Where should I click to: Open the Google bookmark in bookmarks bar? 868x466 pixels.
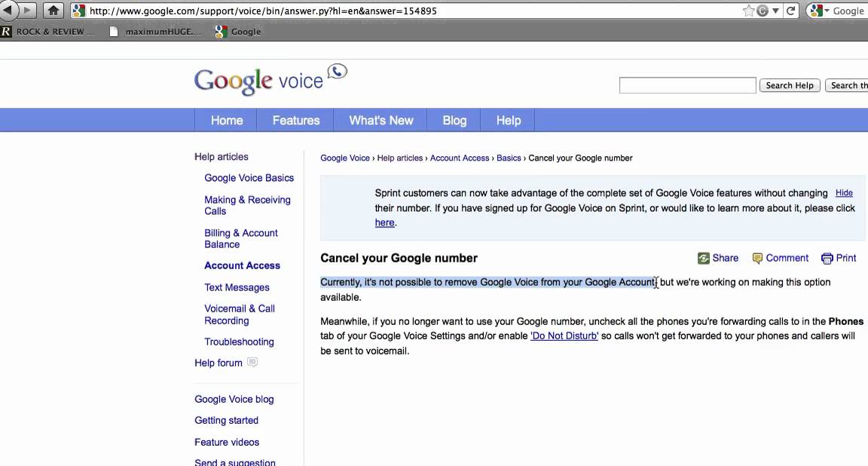click(x=238, y=32)
